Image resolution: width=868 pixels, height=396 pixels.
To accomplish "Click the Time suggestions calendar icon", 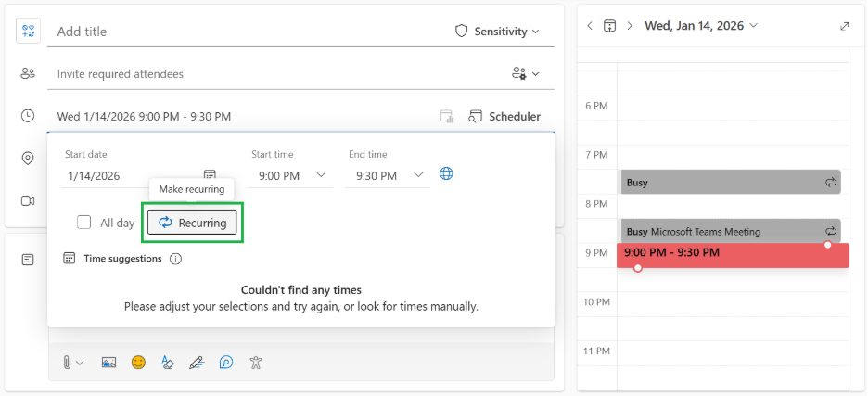I will pos(70,258).
